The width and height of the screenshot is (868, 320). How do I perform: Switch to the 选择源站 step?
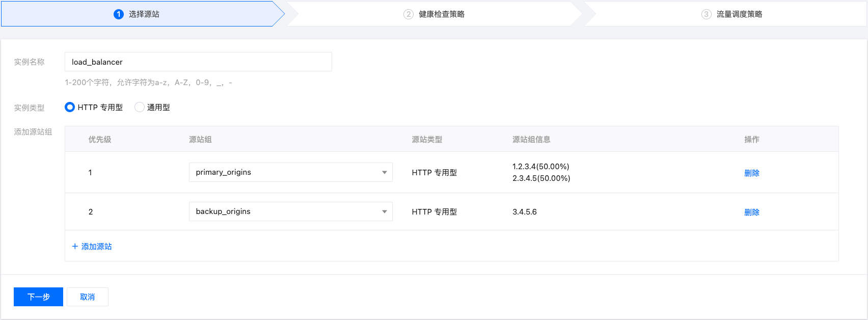point(144,14)
